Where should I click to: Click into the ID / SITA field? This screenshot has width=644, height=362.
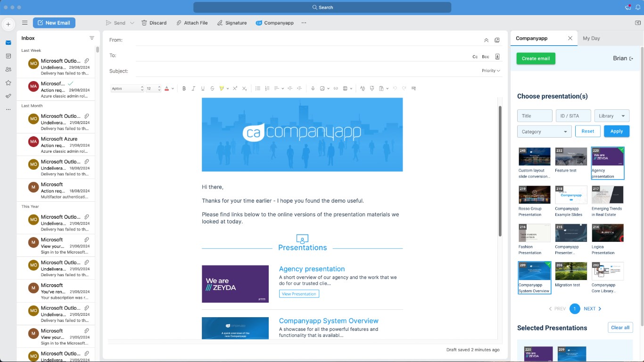[573, 116]
